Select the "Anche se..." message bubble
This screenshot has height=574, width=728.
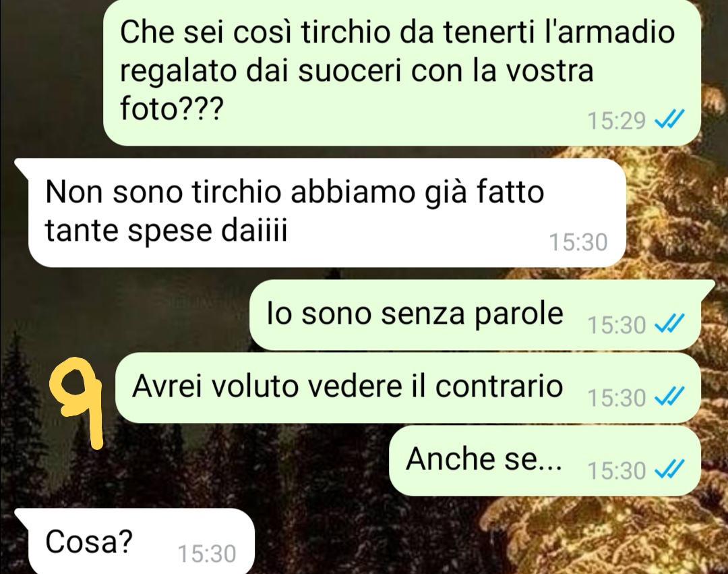pyautogui.click(x=545, y=460)
